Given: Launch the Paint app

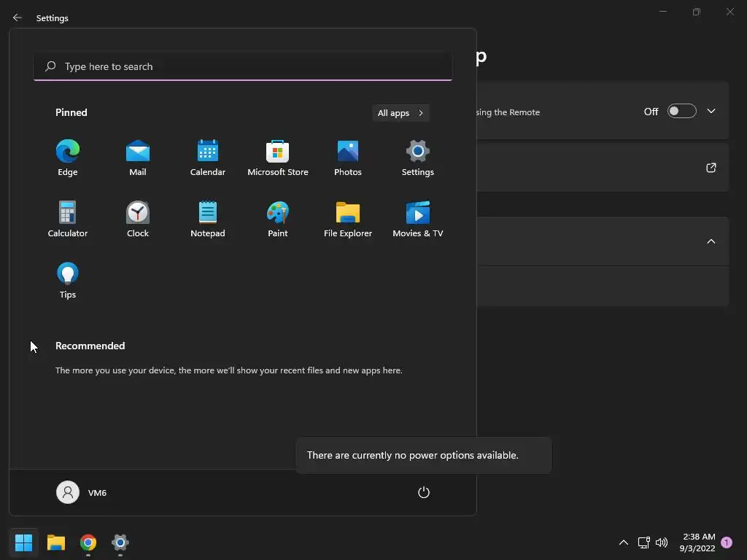Looking at the screenshot, I should (x=278, y=219).
